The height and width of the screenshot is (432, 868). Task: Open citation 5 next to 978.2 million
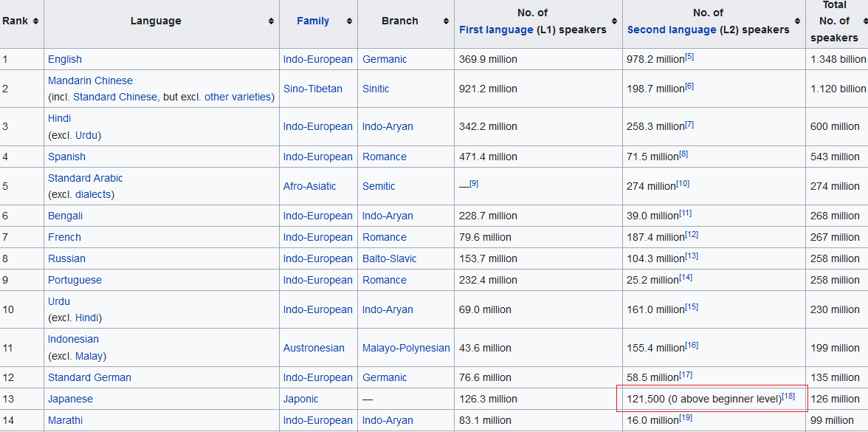click(689, 56)
